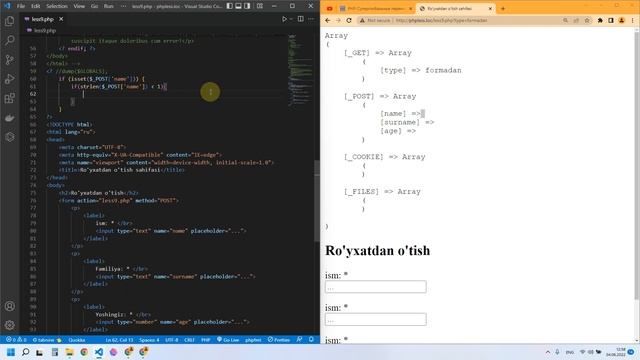The image size is (640, 360).
Task: Open Customize Layout in title bar
Action: 260,6
